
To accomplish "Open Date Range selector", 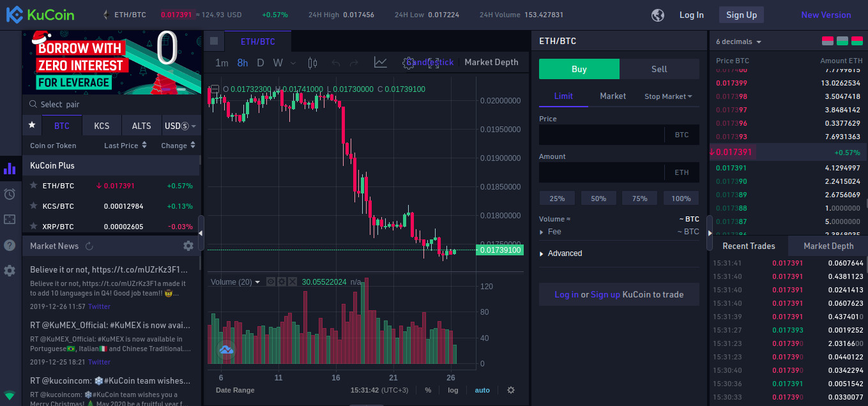I will pos(235,390).
